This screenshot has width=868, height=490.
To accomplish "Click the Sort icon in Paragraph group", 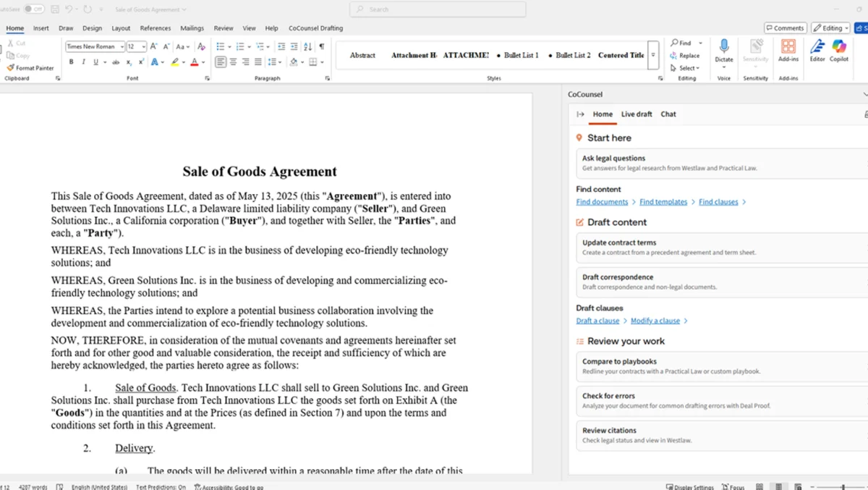I will (x=307, y=46).
